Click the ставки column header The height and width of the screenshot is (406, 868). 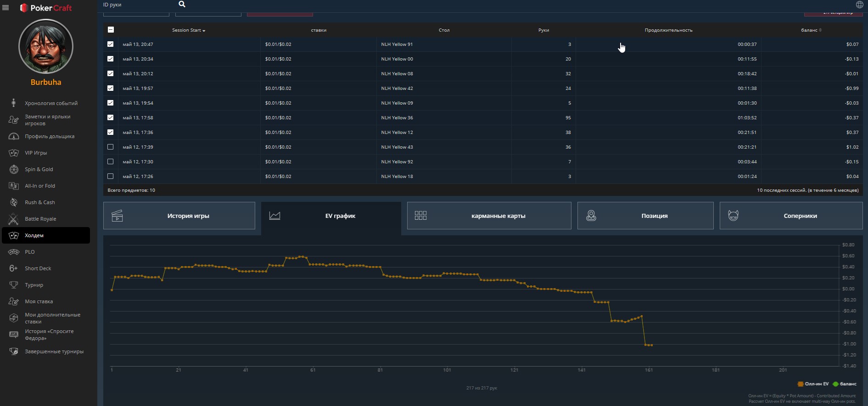(x=319, y=30)
